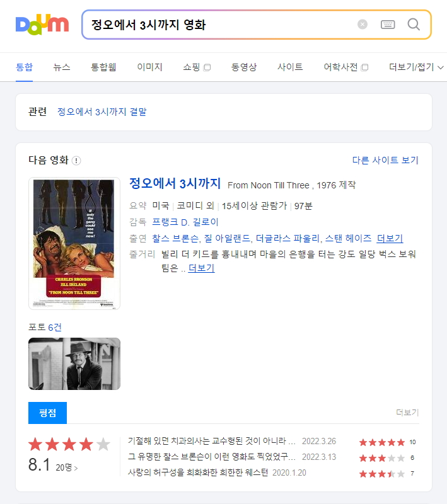Viewport: 447px width, 504px height.
Task: Open the virtual keyboard icon
Action: [x=388, y=25]
